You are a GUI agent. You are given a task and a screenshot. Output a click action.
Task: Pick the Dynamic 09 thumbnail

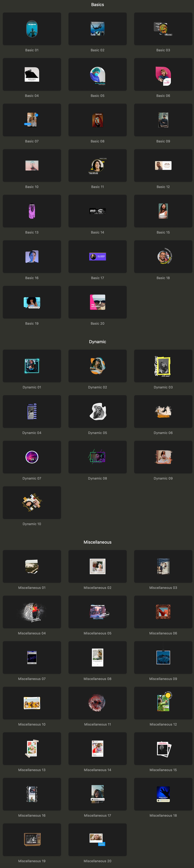(163, 457)
